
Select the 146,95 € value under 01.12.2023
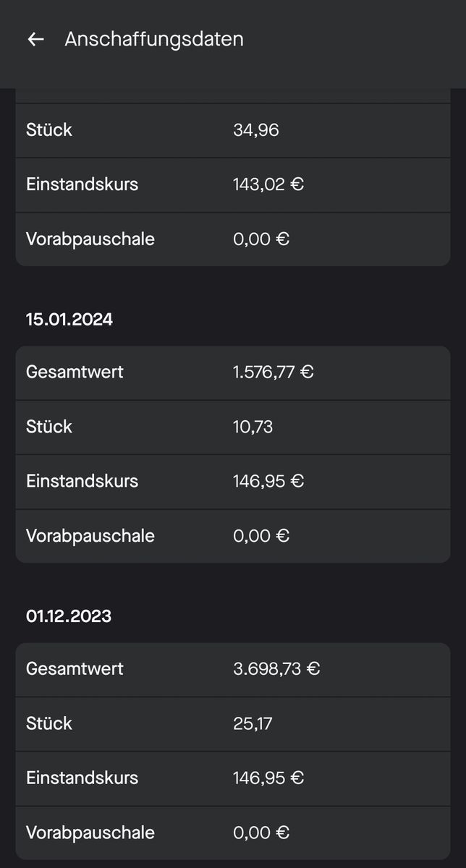coord(268,778)
